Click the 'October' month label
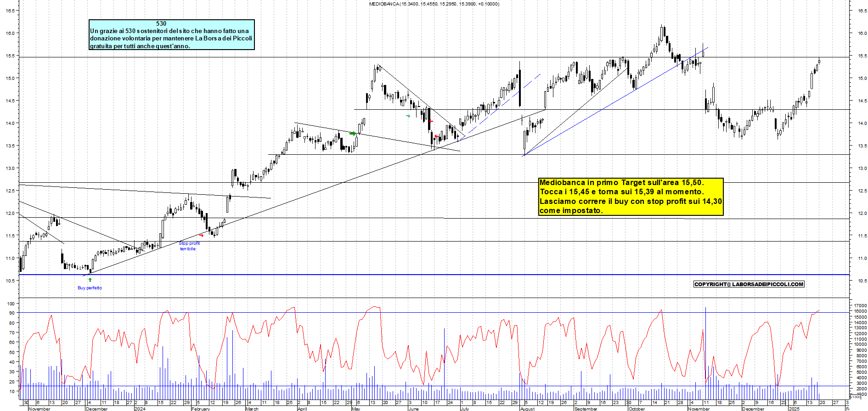The image size is (868, 411). [x=637, y=409]
